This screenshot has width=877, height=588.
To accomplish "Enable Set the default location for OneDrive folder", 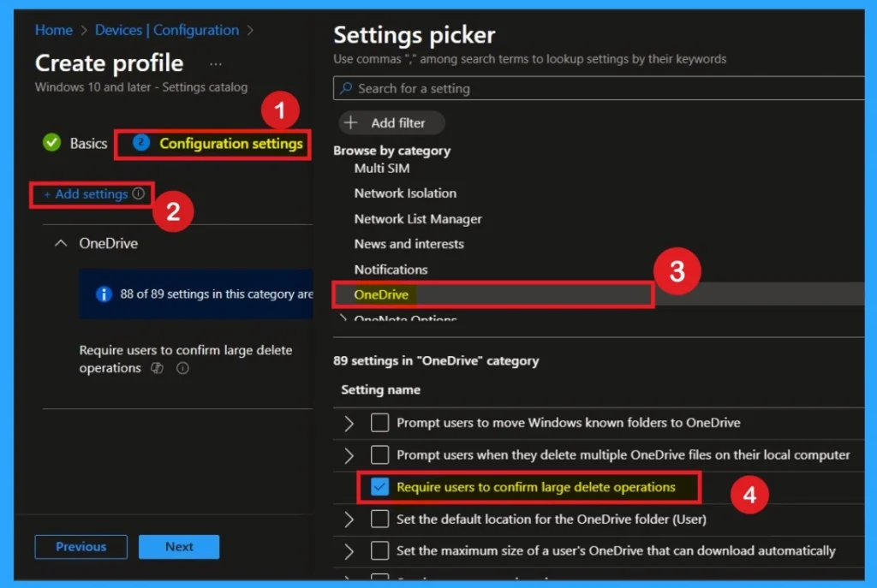I will (x=380, y=519).
